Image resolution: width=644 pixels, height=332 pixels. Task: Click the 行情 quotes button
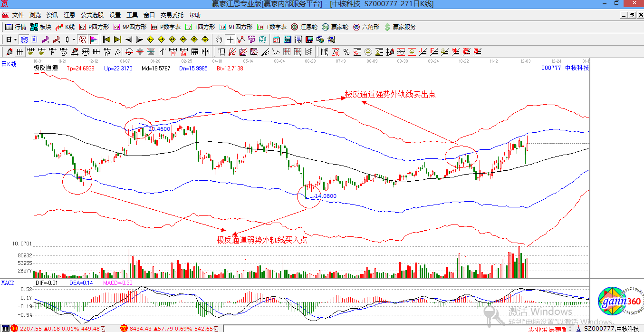pos(16,27)
